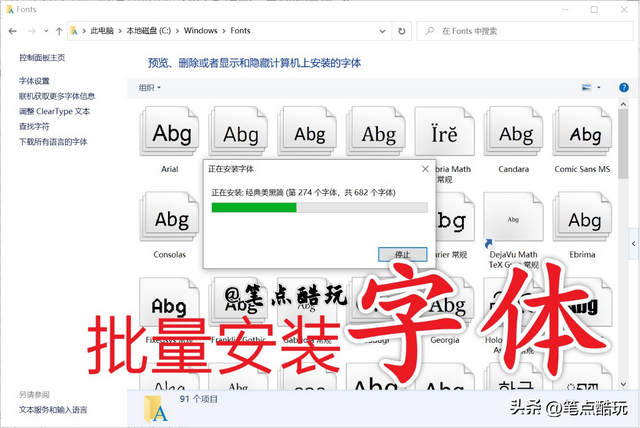Go back with the back arrow
This screenshot has height=428, width=640.
click(13, 31)
